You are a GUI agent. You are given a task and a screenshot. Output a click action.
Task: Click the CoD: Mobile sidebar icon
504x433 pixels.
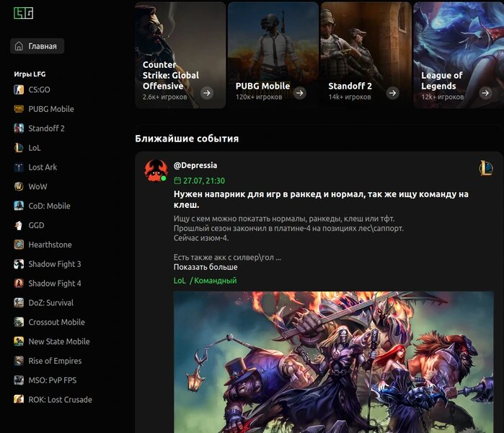point(19,206)
